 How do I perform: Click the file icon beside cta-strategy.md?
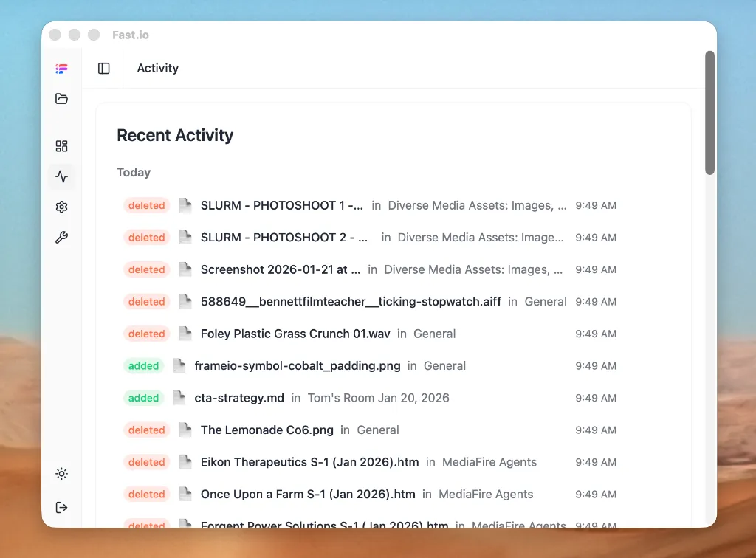[179, 397]
